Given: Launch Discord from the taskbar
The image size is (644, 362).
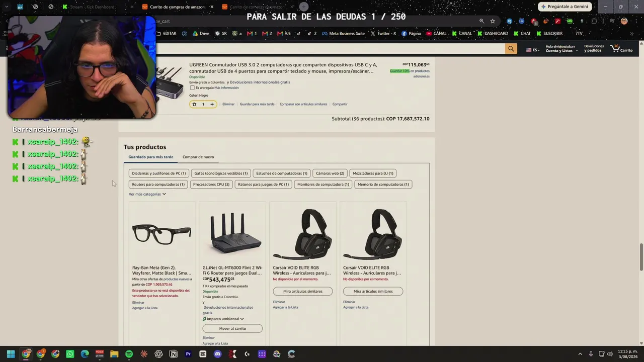Looking at the screenshot, I should click(217, 354).
